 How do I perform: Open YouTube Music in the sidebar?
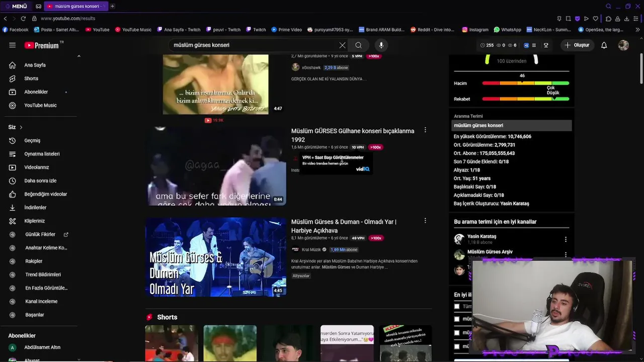[x=41, y=106]
